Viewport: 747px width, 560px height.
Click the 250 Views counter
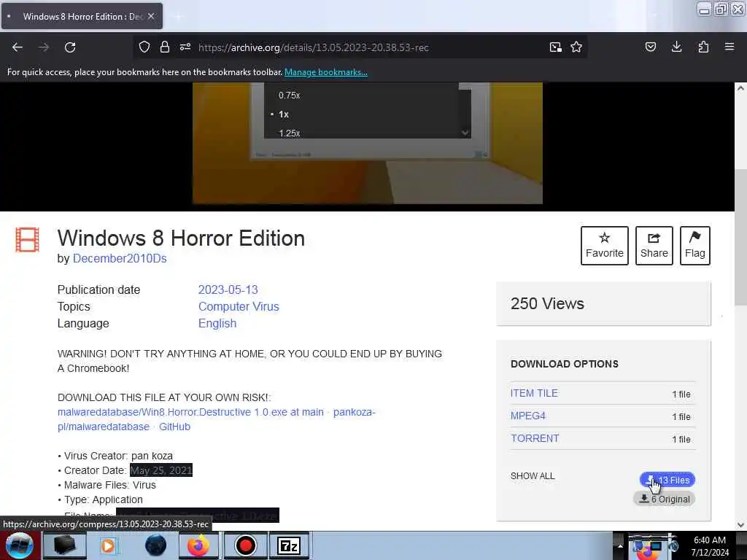pyautogui.click(x=547, y=304)
